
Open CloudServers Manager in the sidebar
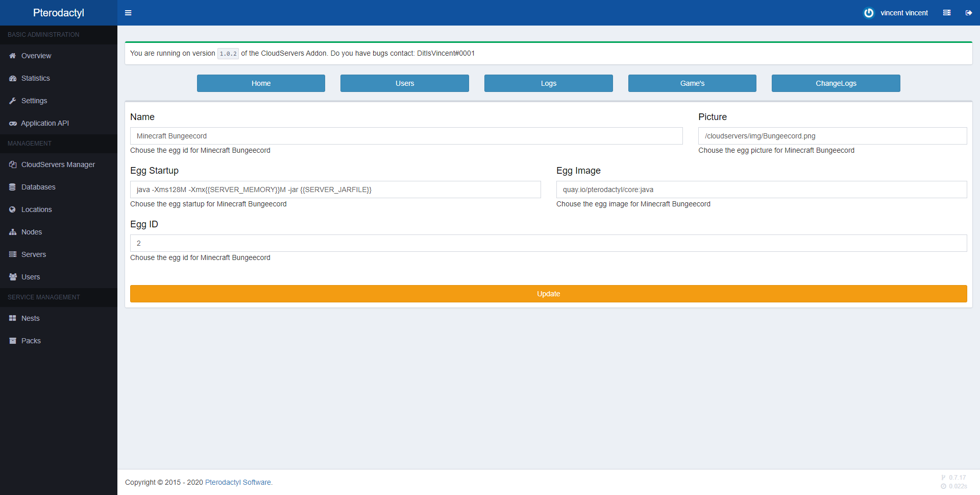point(58,164)
